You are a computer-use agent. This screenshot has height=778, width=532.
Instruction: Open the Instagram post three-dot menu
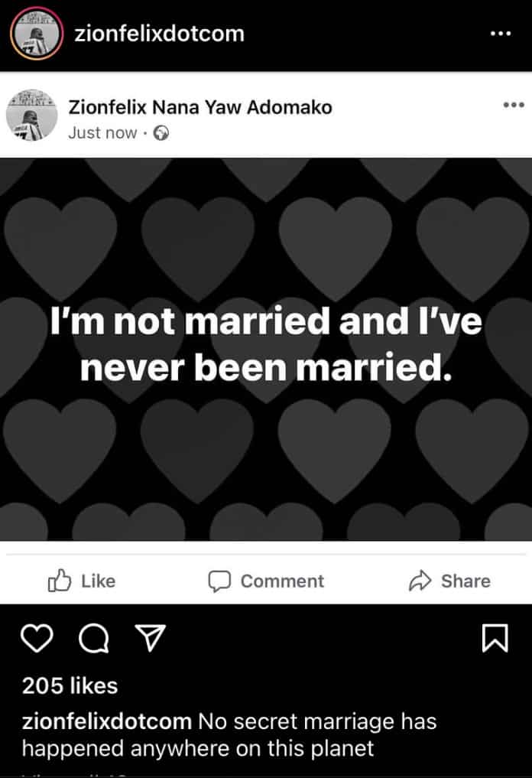[x=500, y=33]
